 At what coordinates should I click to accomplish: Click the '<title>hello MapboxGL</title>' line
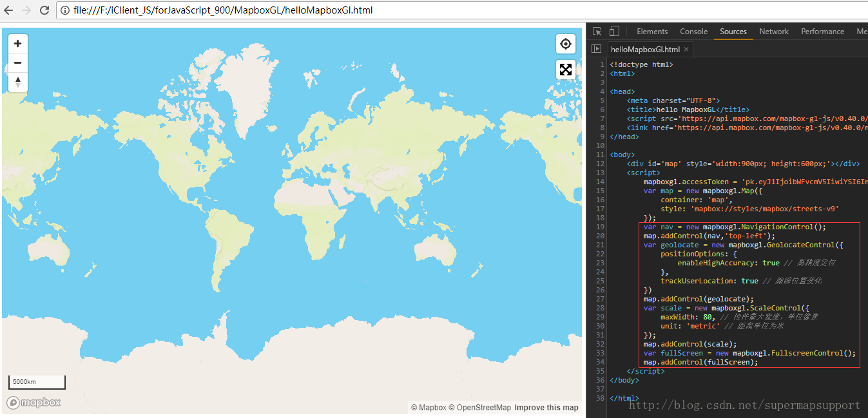688,109
